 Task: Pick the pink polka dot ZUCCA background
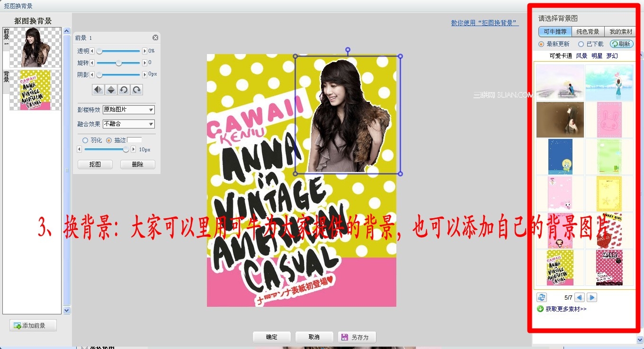click(609, 267)
